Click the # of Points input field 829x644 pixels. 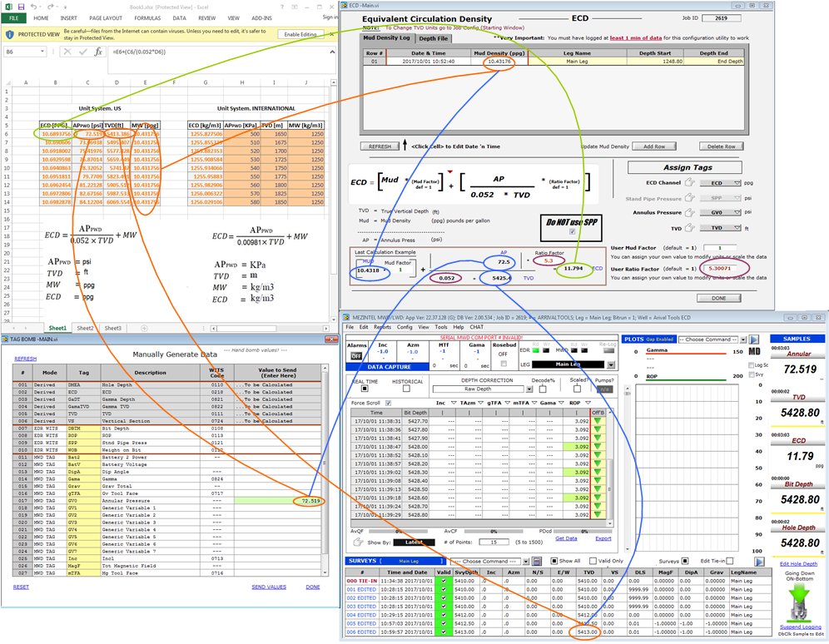tap(494, 542)
